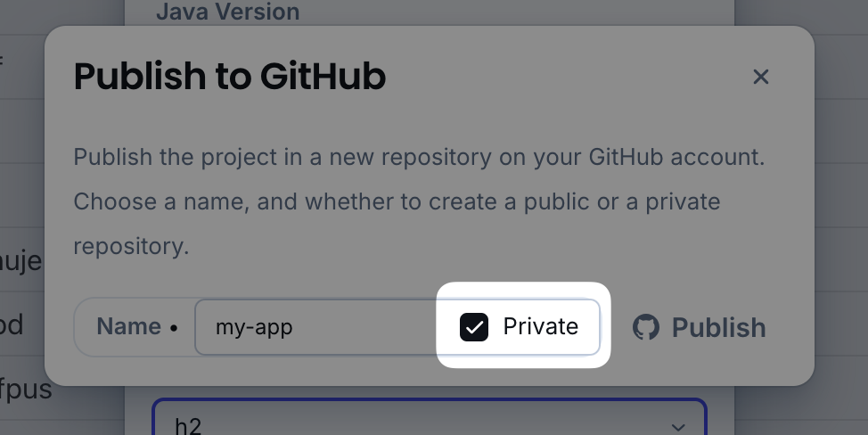Image resolution: width=868 pixels, height=435 pixels.
Task: Click the word "repository." ending the description
Action: pos(131,246)
